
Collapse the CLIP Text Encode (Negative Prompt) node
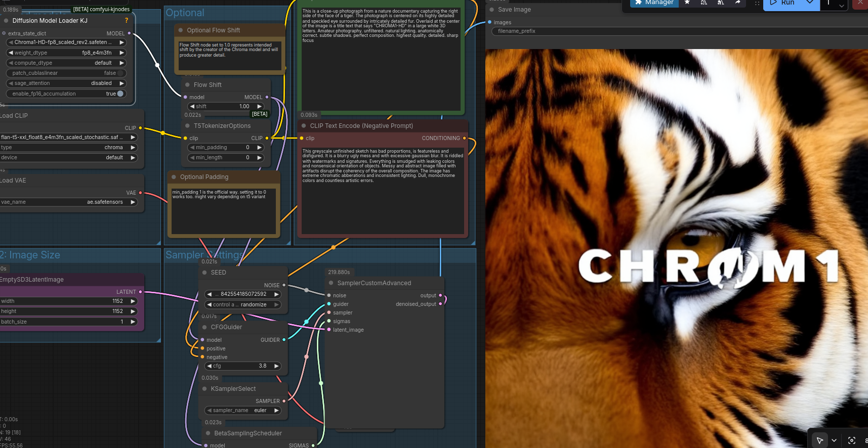click(304, 126)
